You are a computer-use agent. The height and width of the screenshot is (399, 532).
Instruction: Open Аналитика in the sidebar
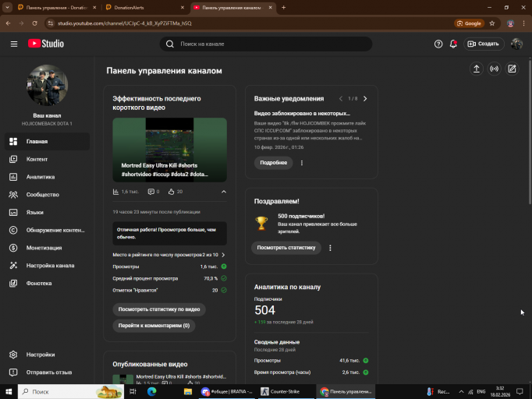coord(47,177)
